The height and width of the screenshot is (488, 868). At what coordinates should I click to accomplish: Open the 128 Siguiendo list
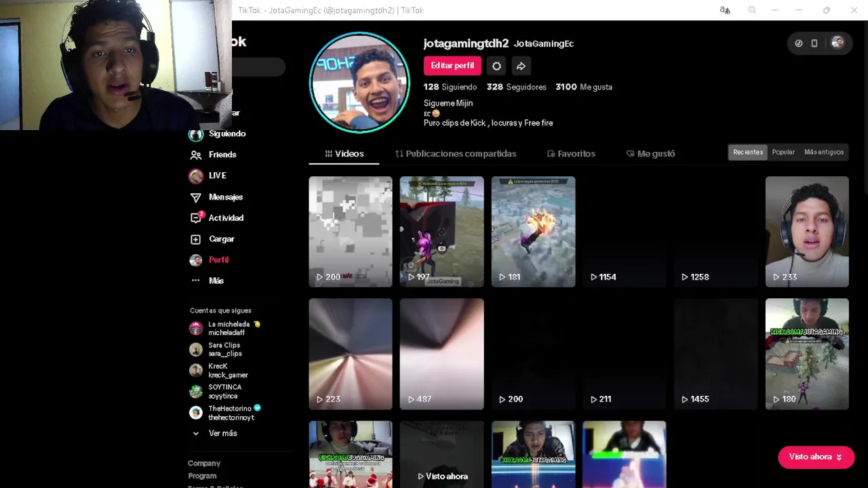point(450,87)
